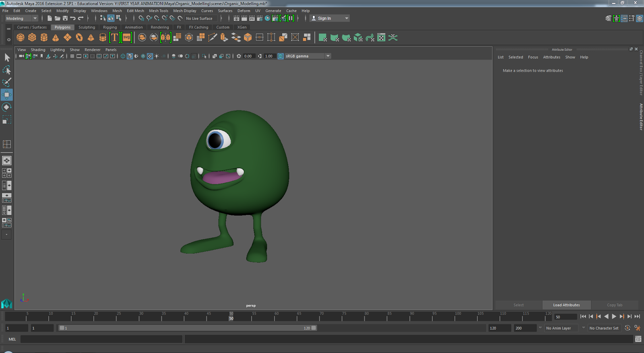Toggle wireframe shading in the viewport toolbar

[123, 56]
